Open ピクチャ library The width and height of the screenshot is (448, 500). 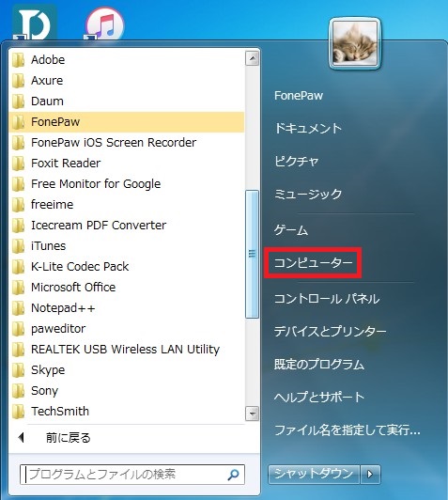pyautogui.click(x=296, y=161)
